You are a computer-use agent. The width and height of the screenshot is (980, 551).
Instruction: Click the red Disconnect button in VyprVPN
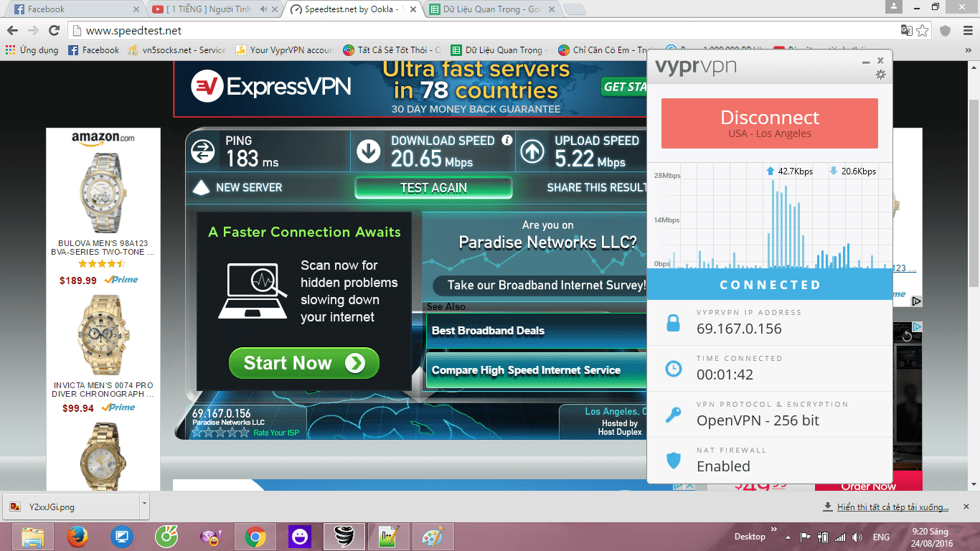[769, 123]
